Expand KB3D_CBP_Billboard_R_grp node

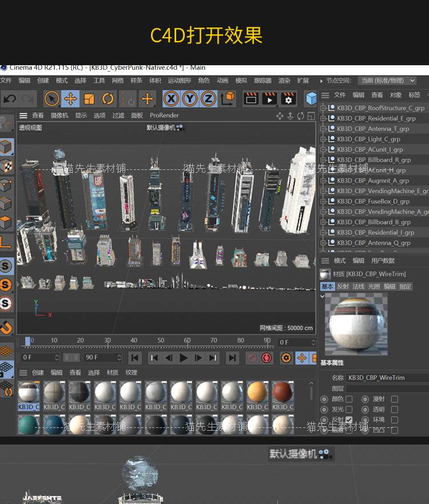click(x=323, y=160)
